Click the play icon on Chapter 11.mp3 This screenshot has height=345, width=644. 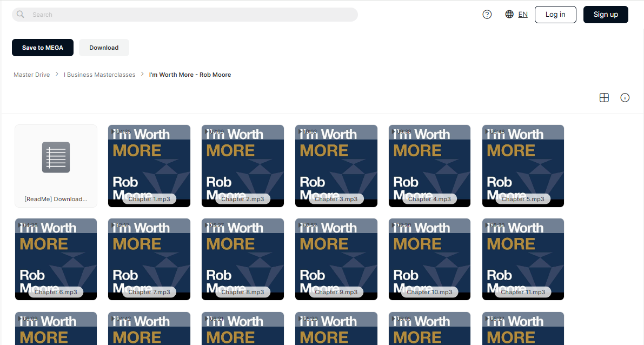click(488, 225)
